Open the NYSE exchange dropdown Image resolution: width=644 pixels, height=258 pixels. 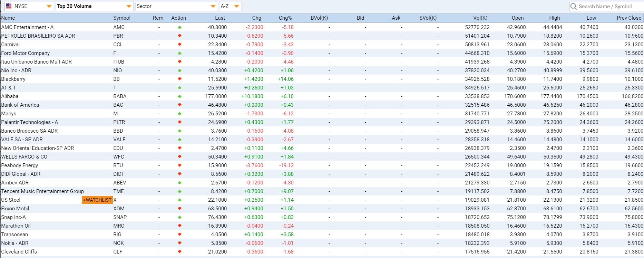(x=29, y=6)
